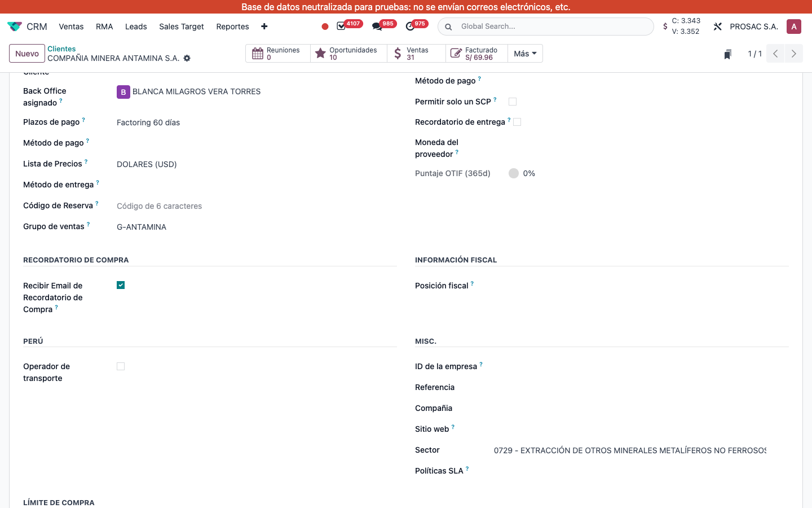Click the B avatar of Blanca Milagros Vera Torres

pyautogui.click(x=123, y=92)
